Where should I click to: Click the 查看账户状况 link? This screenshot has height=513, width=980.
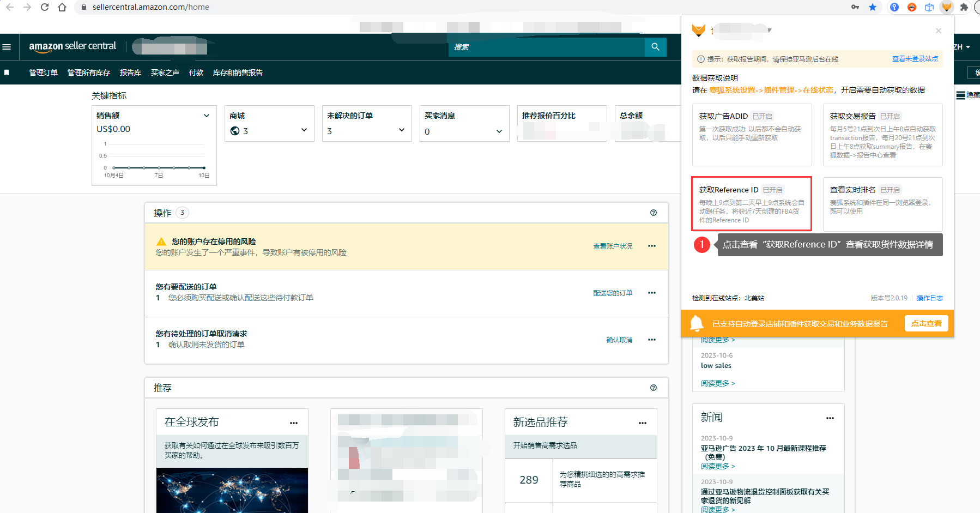613,246
